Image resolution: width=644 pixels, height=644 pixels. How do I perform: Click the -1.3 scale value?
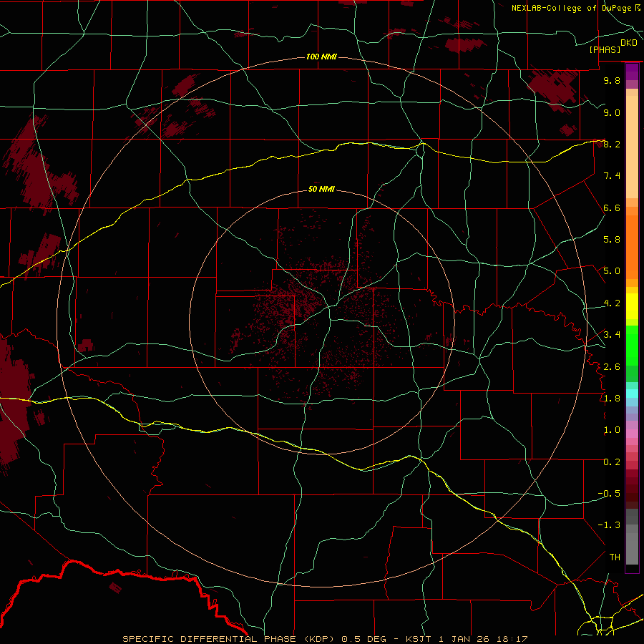tap(609, 525)
